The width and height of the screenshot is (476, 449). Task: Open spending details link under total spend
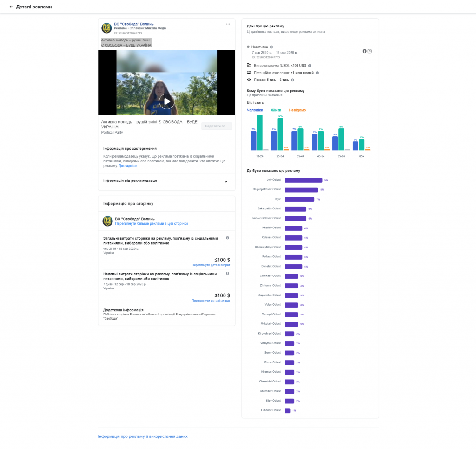tap(211, 265)
